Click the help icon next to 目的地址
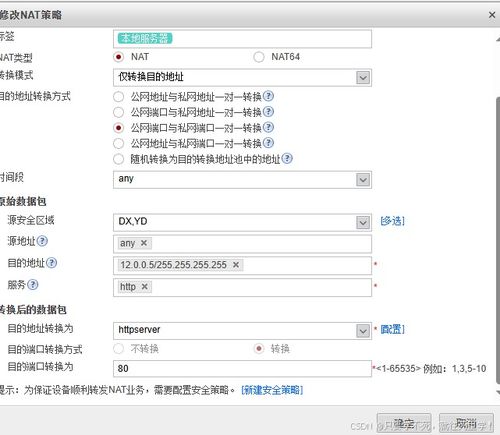Image resolution: width=500 pixels, height=435 pixels. pos(51,263)
